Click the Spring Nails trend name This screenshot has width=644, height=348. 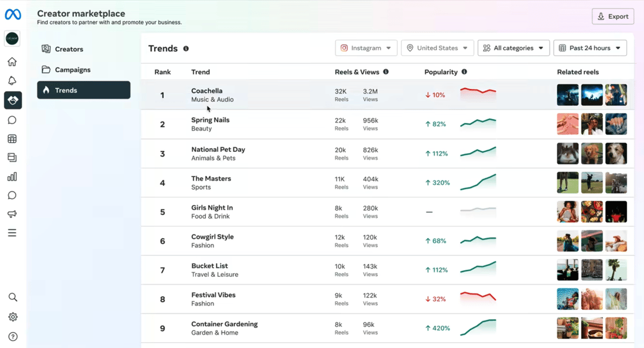click(x=210, y=120)
